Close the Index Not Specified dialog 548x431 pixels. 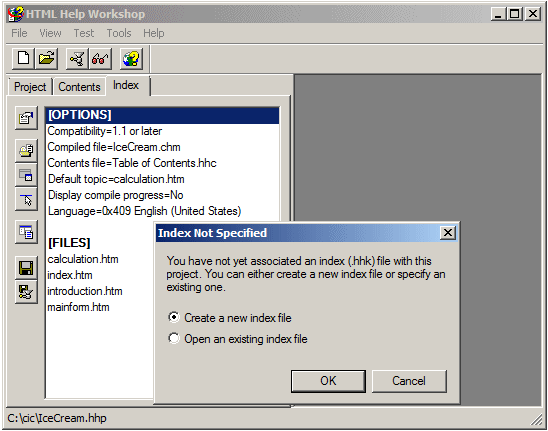coord(448,233)
